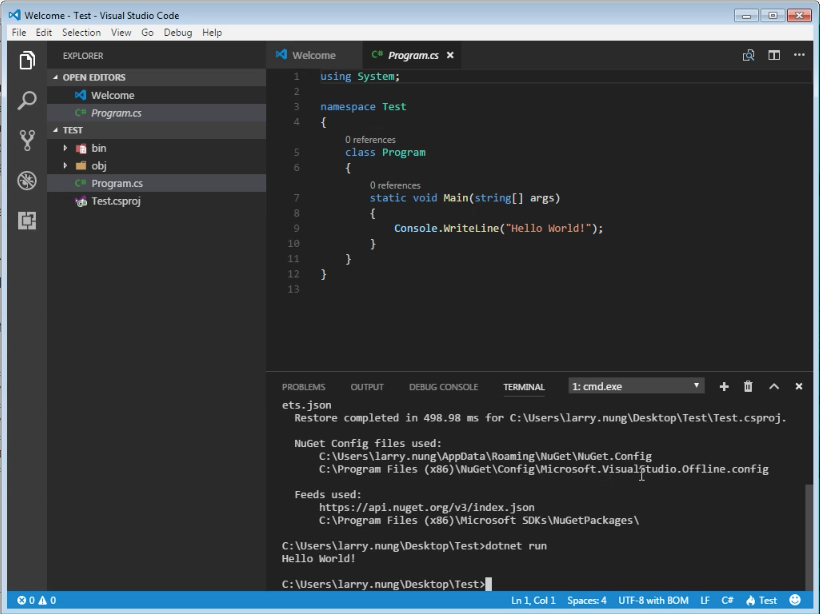This screenshot has width=820, height=614.
Task: Switch to the OUTPUT panel tab
Action: [367, 387]
